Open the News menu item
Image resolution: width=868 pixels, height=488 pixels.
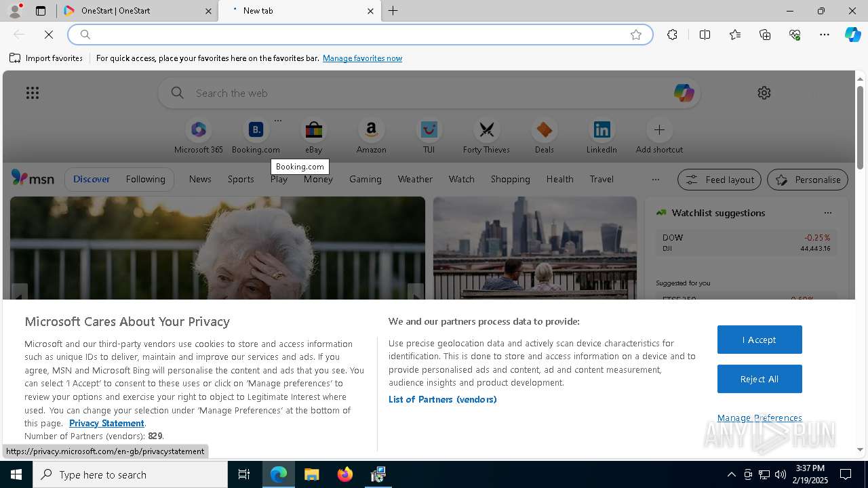200,179
